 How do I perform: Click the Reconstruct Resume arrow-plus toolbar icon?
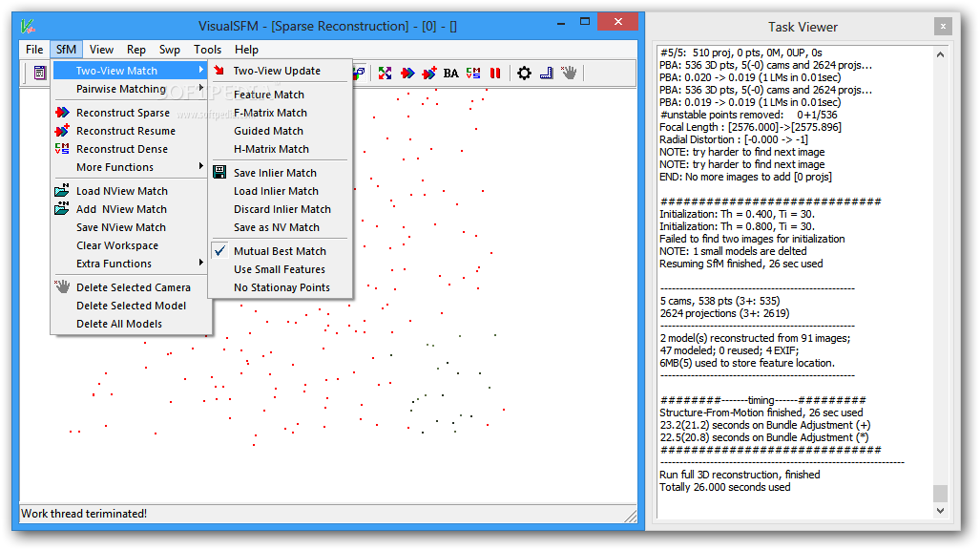[428, 74]
